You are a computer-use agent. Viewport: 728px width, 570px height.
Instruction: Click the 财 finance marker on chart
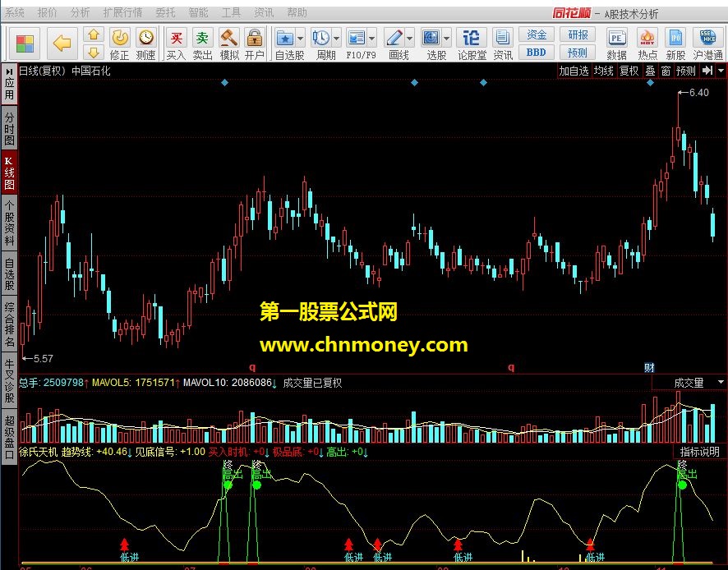(x=649, y=368)
